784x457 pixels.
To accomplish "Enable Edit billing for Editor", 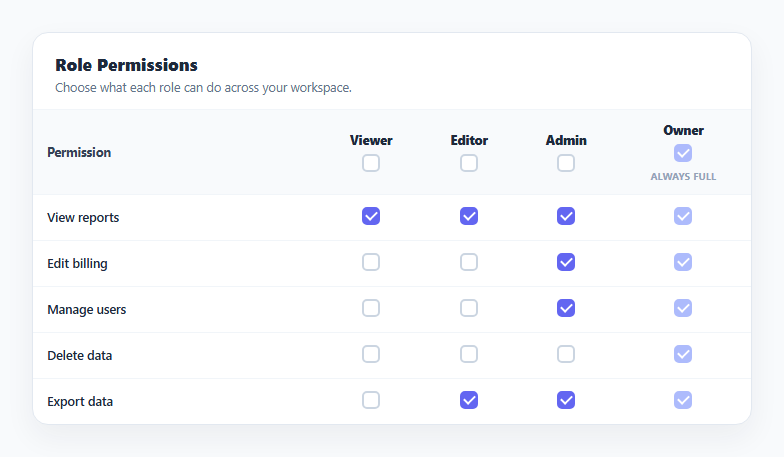I will click(x=469, y=262).
